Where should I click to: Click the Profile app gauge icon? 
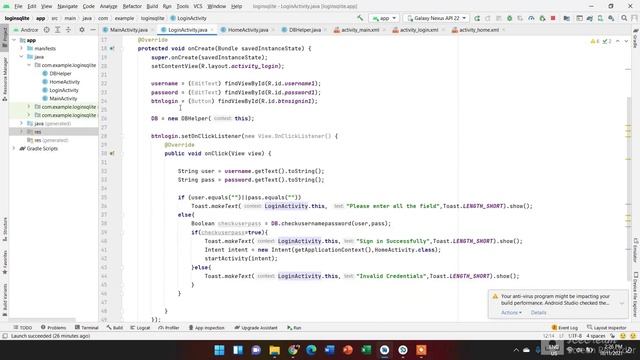pyautogui.click(x=531, y=18)
